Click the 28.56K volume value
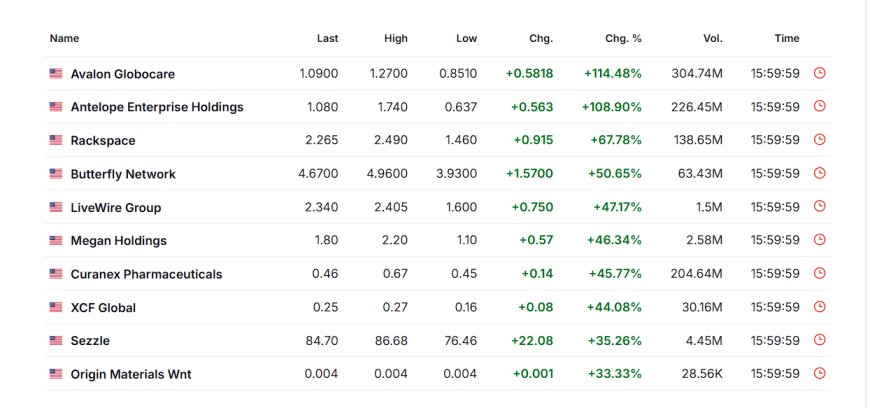 [x=702, y=374]
